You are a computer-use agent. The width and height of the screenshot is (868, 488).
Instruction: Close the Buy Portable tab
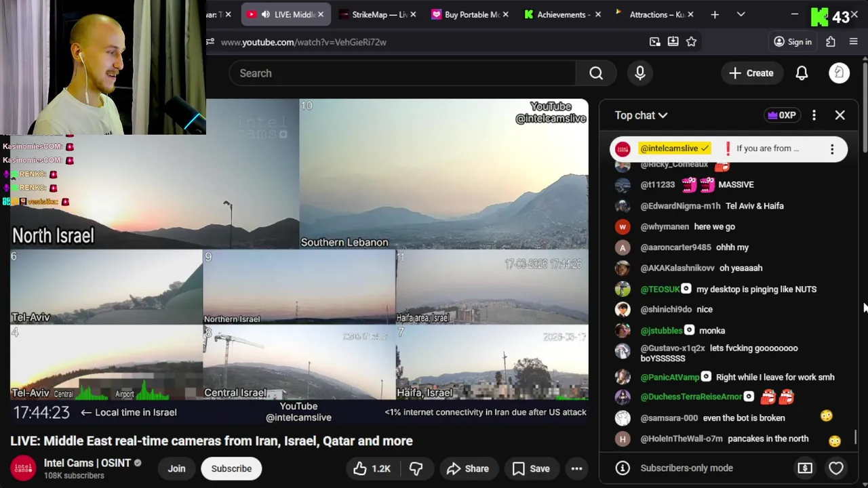click(506, 14)
